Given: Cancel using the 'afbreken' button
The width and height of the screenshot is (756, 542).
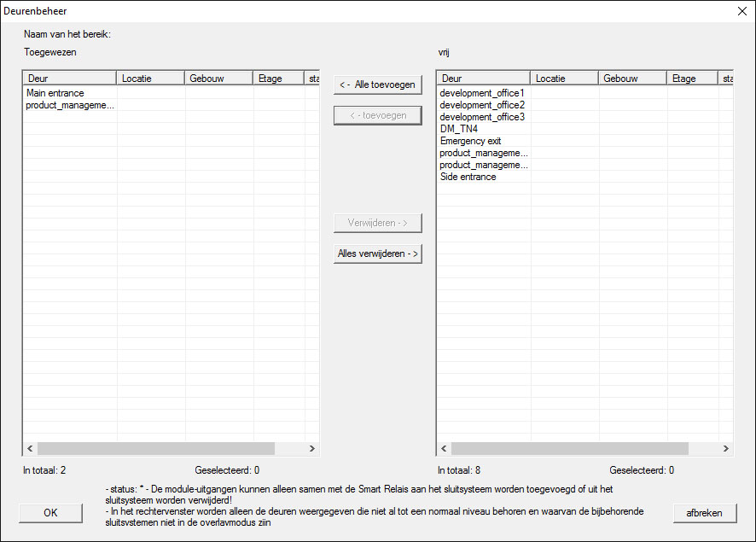Looking at the screenshot, I should (x=704, y=512).
